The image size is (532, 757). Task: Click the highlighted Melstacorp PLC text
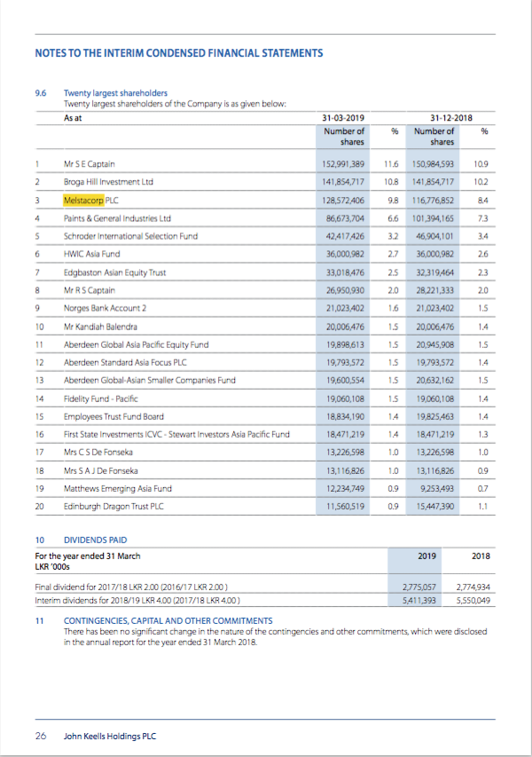pyautogui.click(x=84, y=201)
